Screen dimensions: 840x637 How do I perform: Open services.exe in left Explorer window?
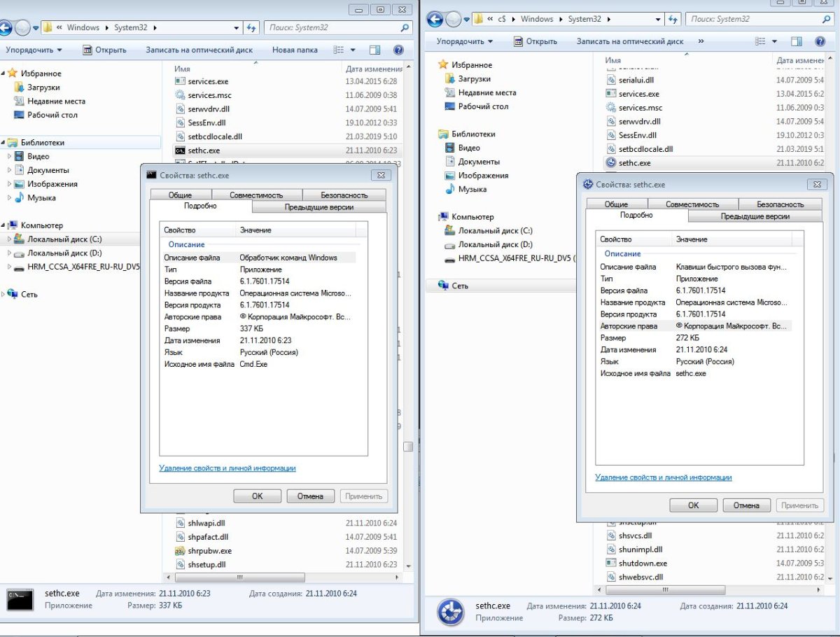tap(208, 82)
